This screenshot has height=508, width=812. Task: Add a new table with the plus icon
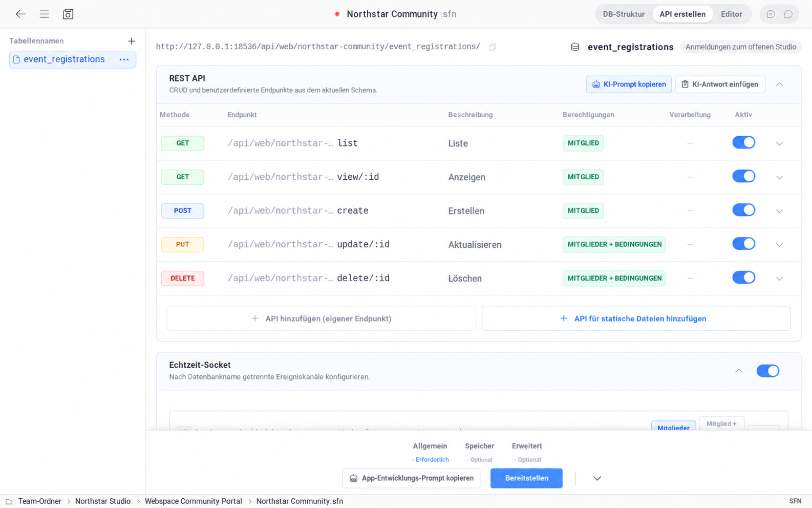132,41
